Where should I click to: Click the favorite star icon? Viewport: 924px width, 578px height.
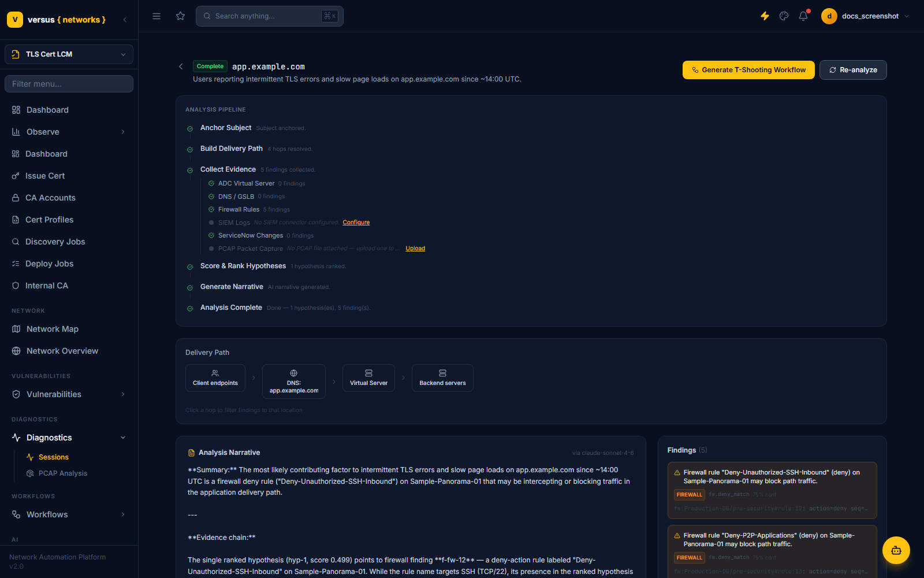(x=181, y=16)
